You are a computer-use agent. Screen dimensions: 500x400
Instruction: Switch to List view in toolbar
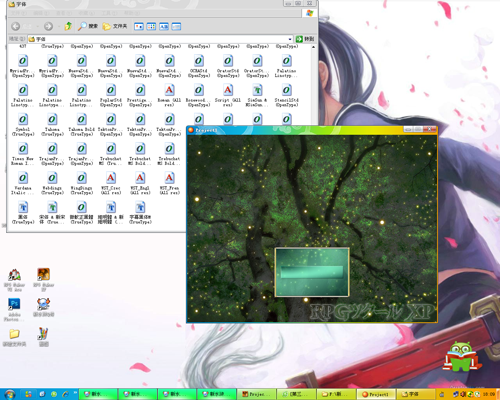(151, 26)
